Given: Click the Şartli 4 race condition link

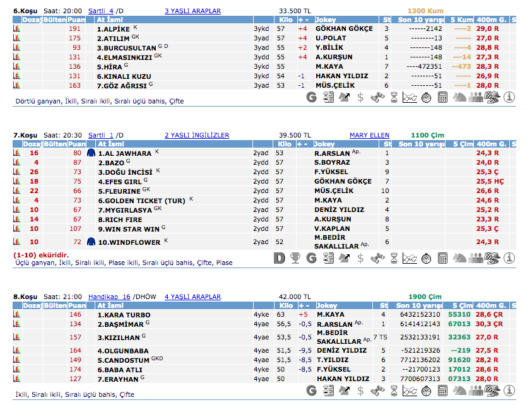Looking at the screenshot, I should pos(101,11).
